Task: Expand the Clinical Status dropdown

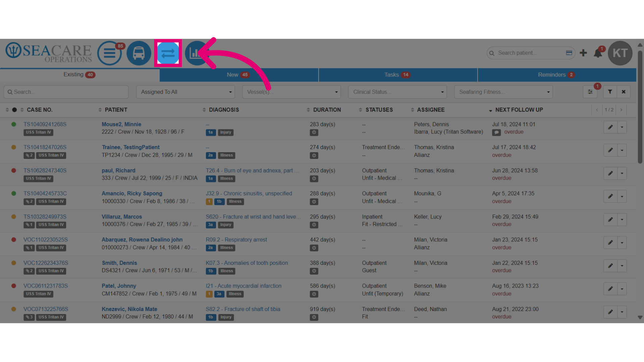Action: click(x=397, y=92)
